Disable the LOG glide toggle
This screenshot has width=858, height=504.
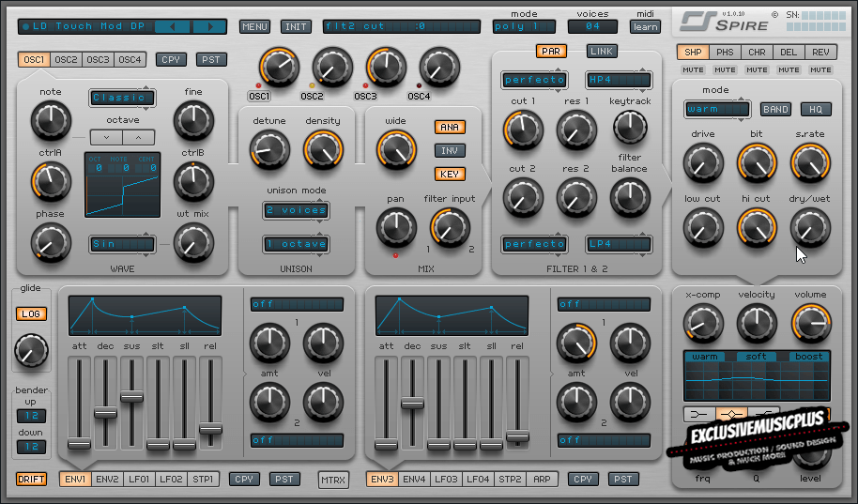click(31, 313)
